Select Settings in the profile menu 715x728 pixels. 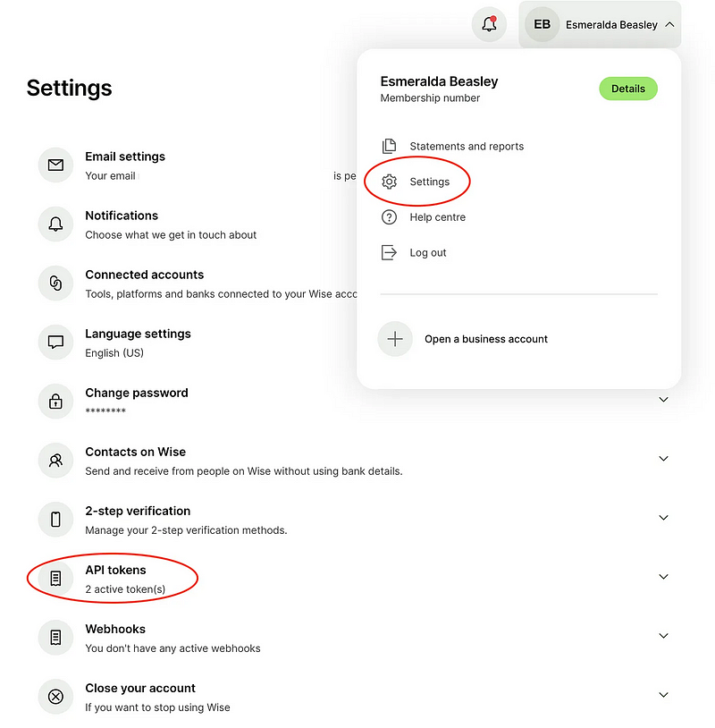point(429,182)
